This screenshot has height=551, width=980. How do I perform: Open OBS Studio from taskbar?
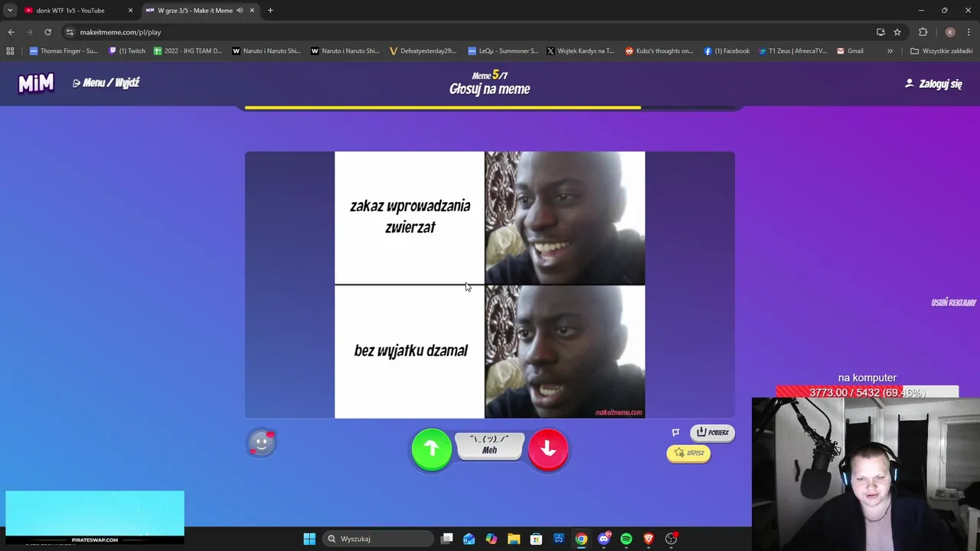coord(671,539)
